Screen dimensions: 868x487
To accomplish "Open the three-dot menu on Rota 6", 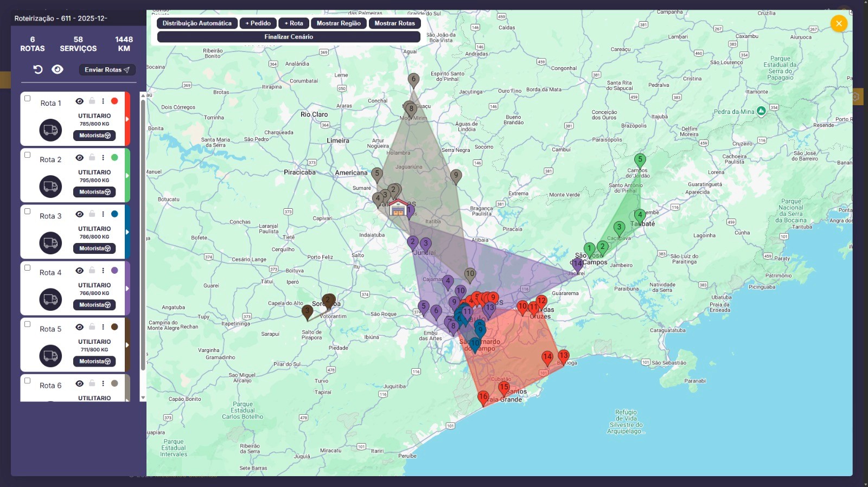I will pos(103,383).
